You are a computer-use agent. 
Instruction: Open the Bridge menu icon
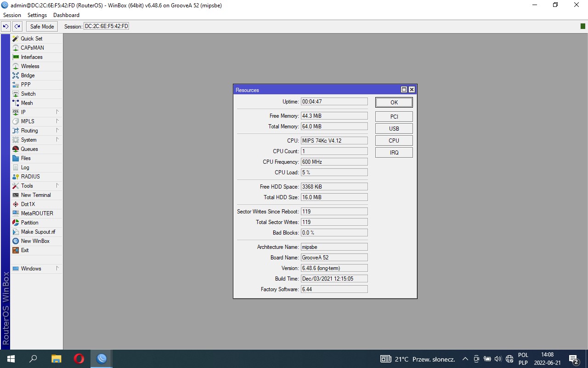16,75
